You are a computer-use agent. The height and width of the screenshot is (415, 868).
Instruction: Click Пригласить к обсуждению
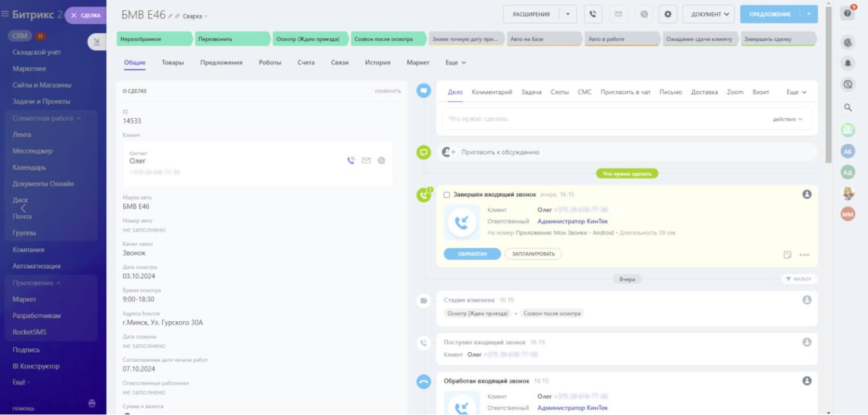point(500,152)
